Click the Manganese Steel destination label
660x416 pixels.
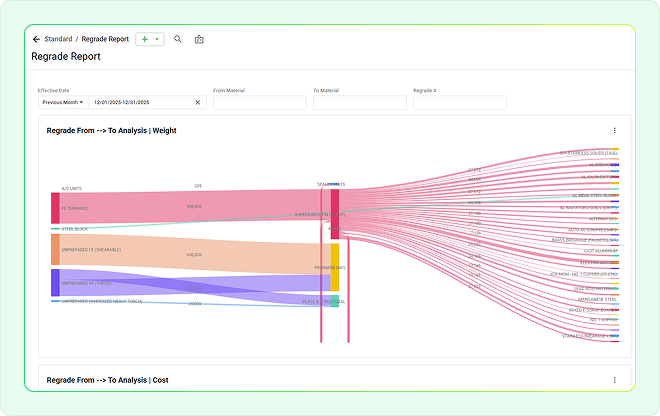598,298
